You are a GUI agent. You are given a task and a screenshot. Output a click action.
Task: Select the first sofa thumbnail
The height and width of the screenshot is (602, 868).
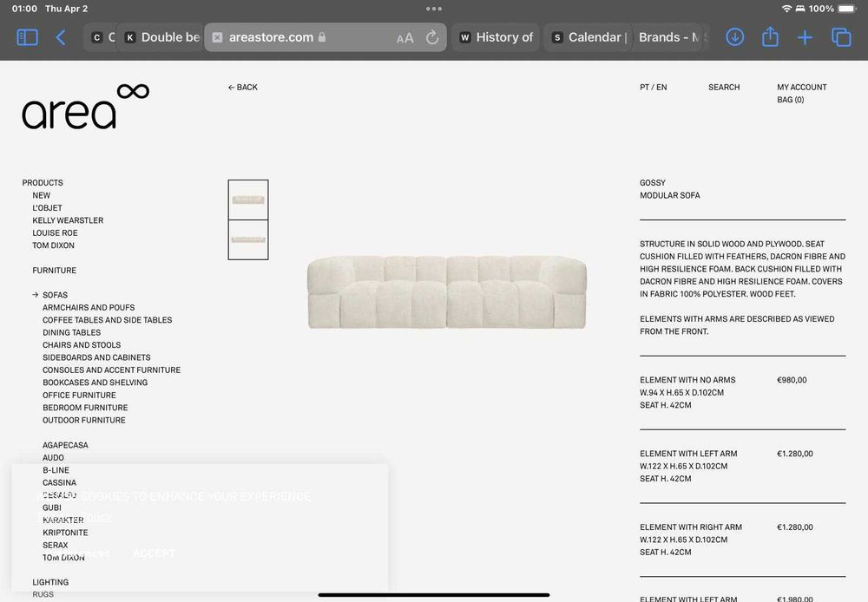[248, 200]
